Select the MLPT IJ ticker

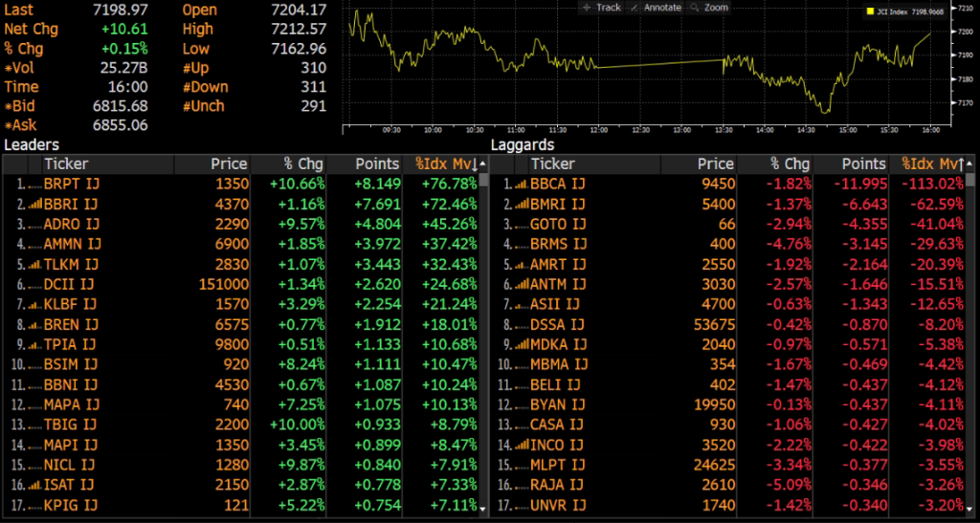[x=558, y=465]
